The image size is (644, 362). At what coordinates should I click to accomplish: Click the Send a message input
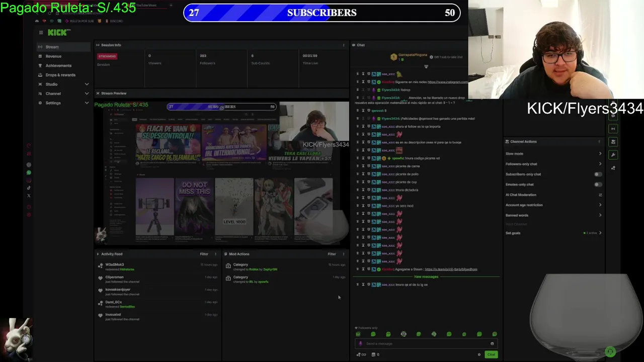[427, 343]
